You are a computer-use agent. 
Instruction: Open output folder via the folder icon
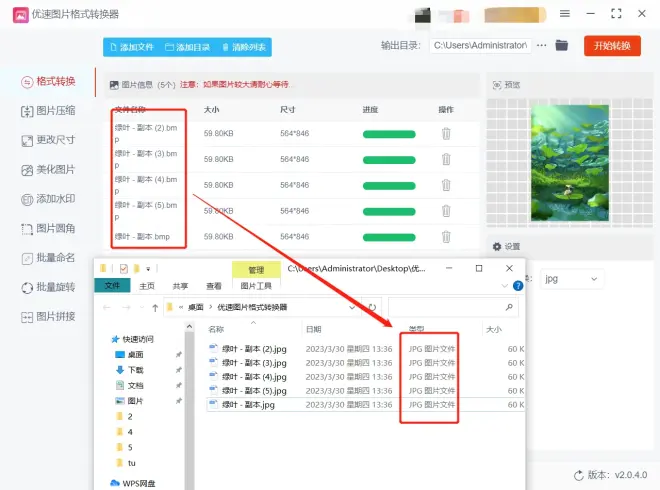562,46
